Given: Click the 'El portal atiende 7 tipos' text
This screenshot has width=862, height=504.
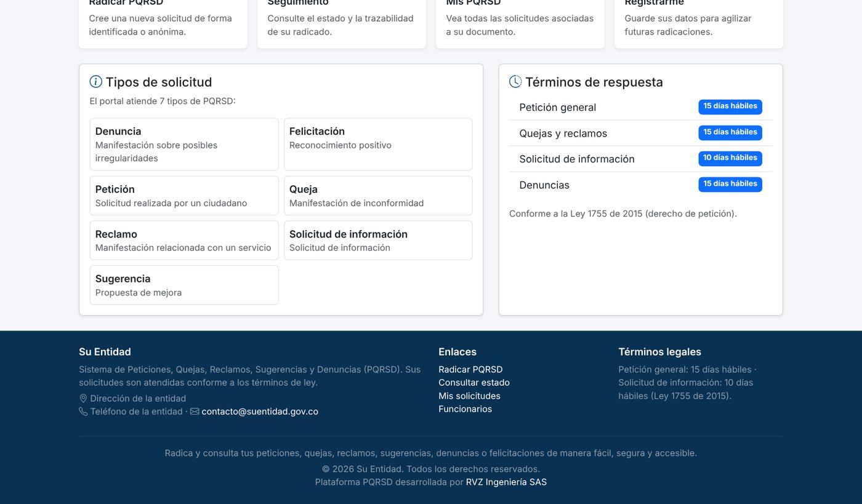Looking at the screenshot, I should [163, 101].
